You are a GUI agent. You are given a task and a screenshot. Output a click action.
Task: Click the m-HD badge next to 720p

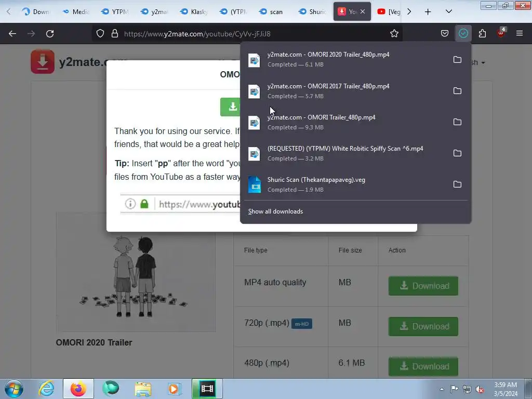pos(302,324)
